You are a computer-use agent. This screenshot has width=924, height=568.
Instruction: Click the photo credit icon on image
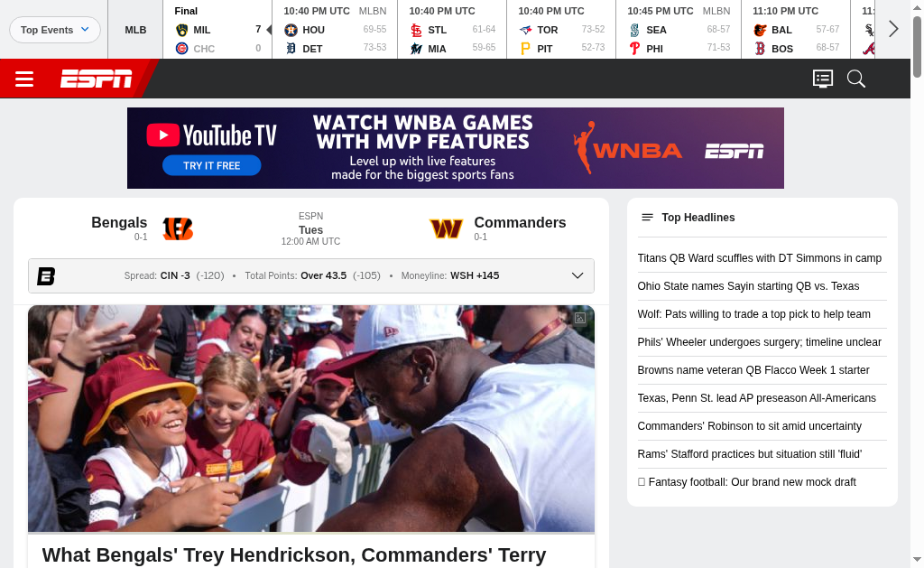tap(580, 319)
